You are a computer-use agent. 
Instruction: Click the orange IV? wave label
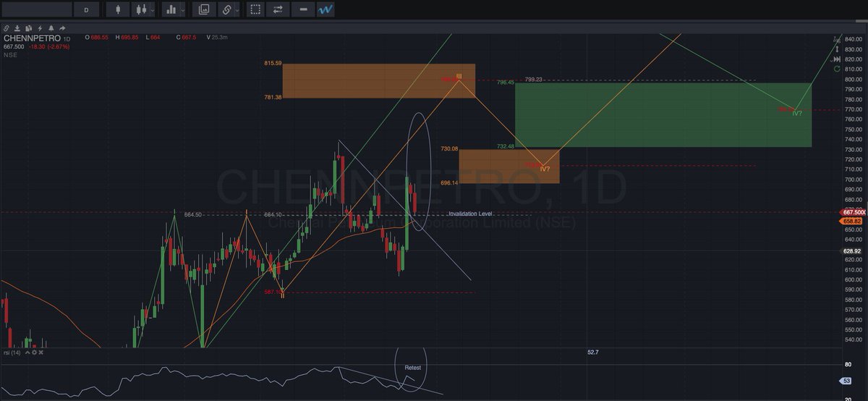(x=545, y=169)
